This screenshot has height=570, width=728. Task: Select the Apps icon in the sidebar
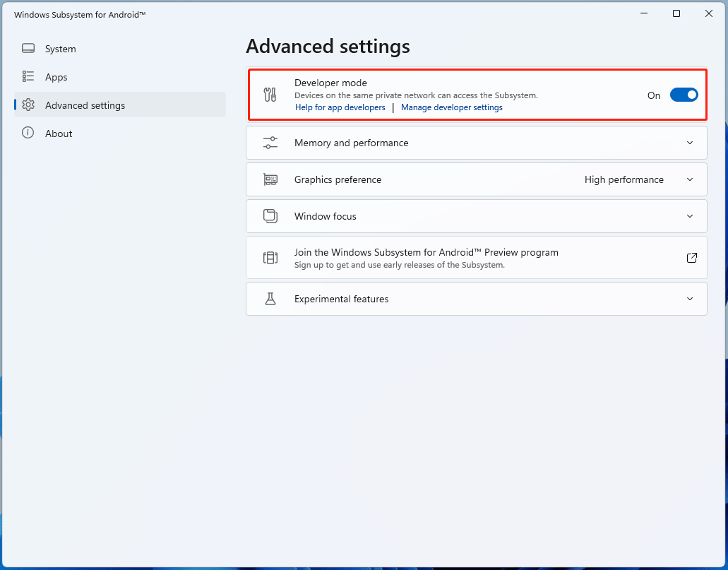point(28,76)
